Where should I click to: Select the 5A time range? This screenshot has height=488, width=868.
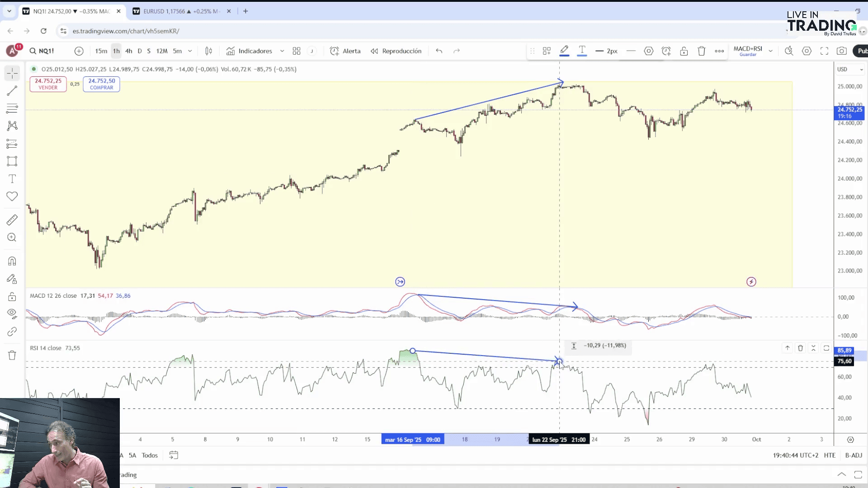tap(132, 455)
